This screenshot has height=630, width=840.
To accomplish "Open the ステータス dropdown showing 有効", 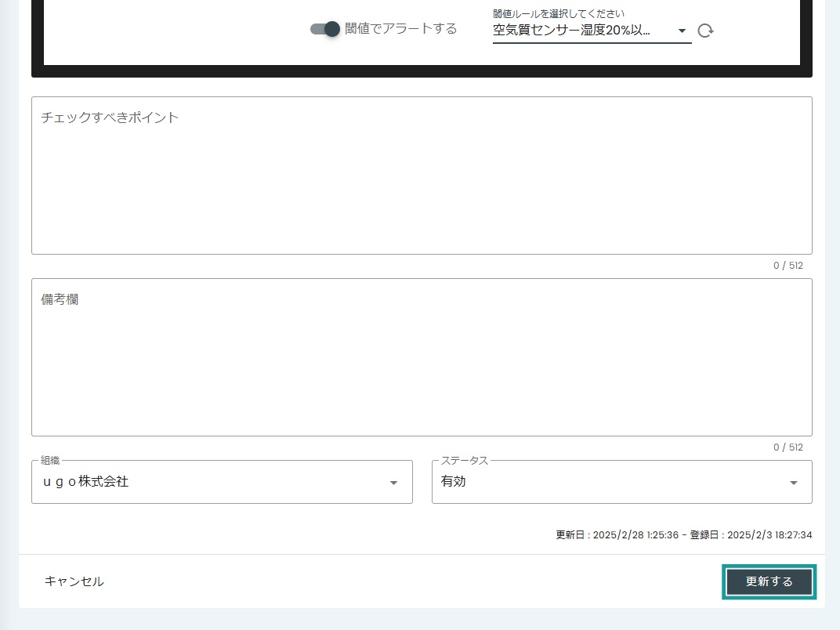I will click(x=621, y=482).
